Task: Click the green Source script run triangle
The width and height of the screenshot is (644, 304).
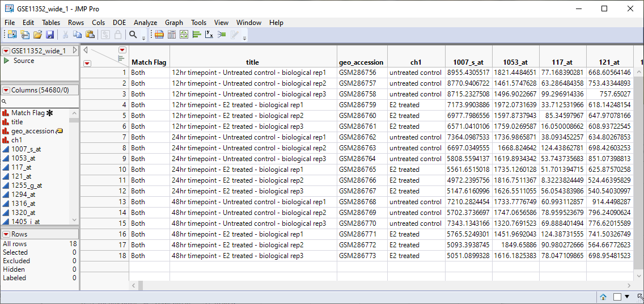Action: coord(6,60)
